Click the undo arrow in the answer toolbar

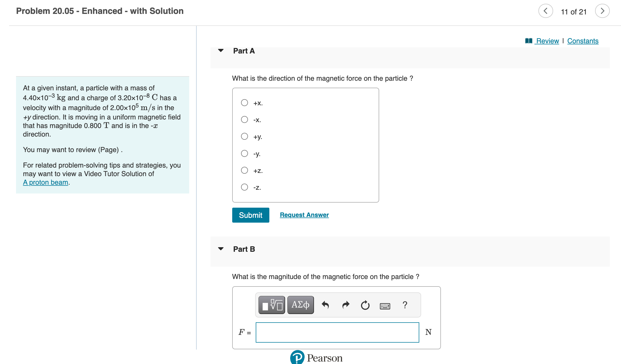pyautogui.click(x=325, y=305)
